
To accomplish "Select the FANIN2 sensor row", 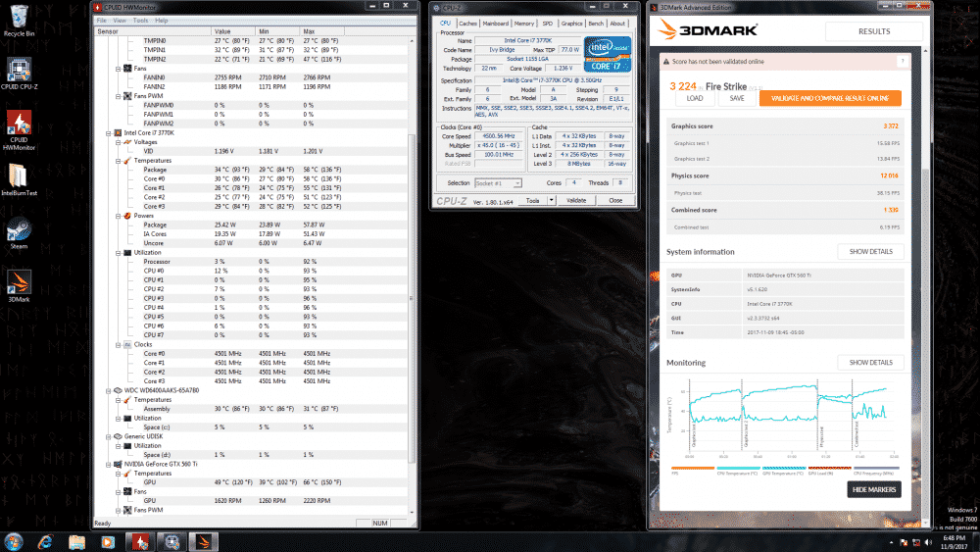I will click(253, 87).
